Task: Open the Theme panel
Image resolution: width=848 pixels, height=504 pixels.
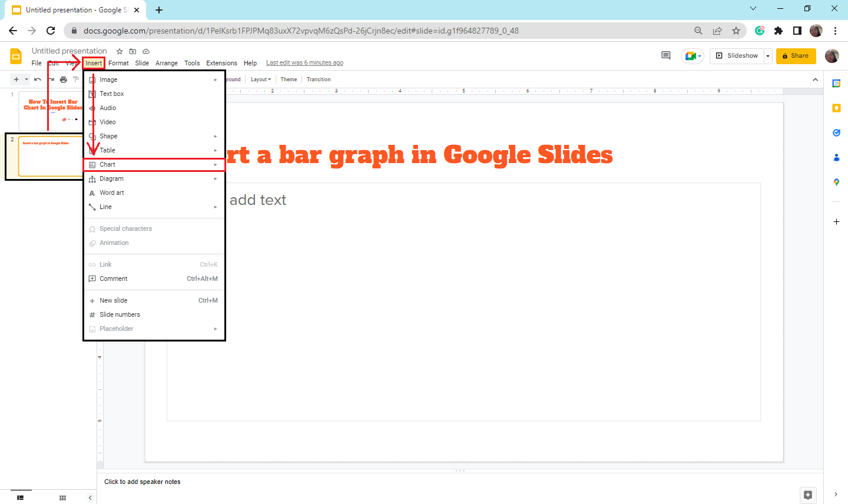Action: tap(289, 79)
